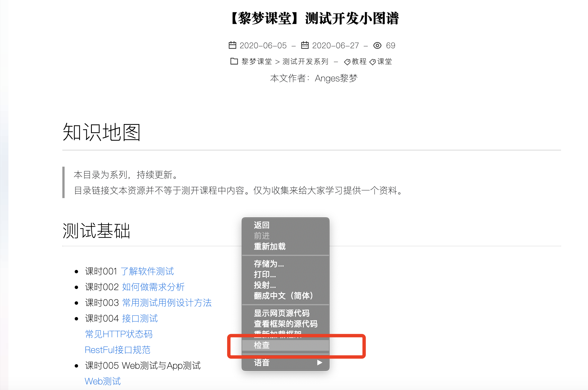
Task: Click the publish date calendar icon
Action: (x=233, y=45)
